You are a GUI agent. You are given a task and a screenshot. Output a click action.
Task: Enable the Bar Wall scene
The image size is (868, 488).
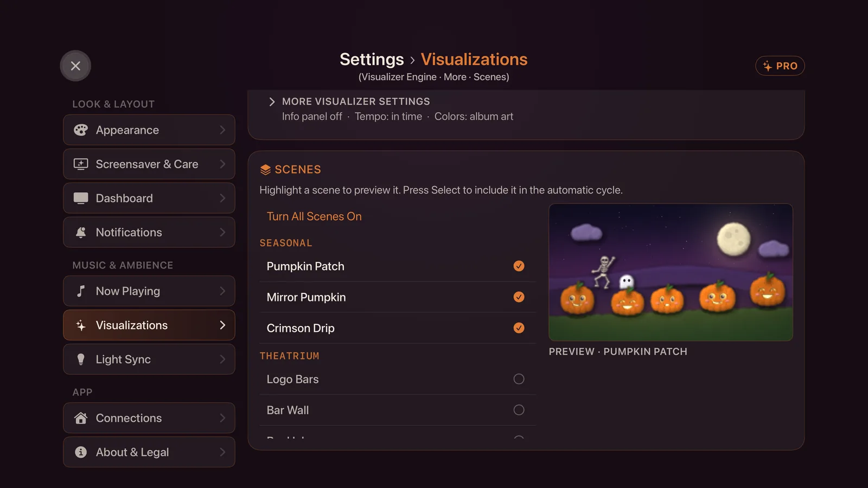pyautogui.click(x=519, y=410)
